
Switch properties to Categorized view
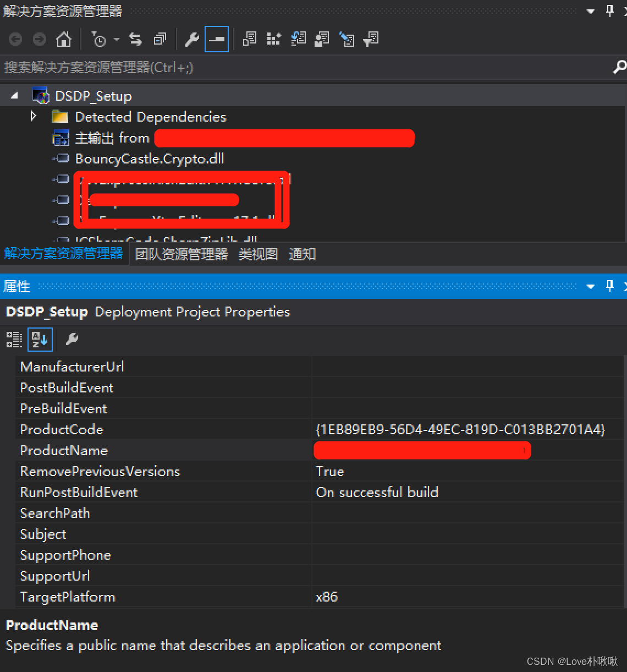[x=14, y=340]
